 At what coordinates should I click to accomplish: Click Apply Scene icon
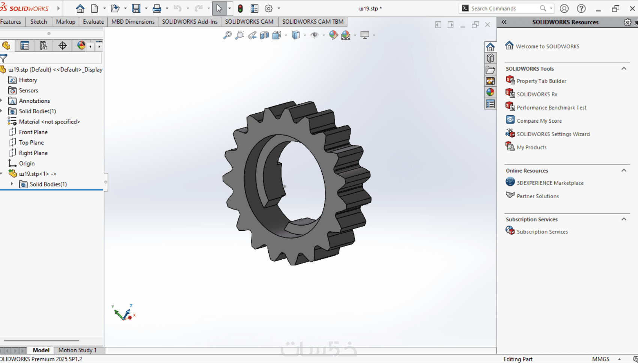pos(346,35)
